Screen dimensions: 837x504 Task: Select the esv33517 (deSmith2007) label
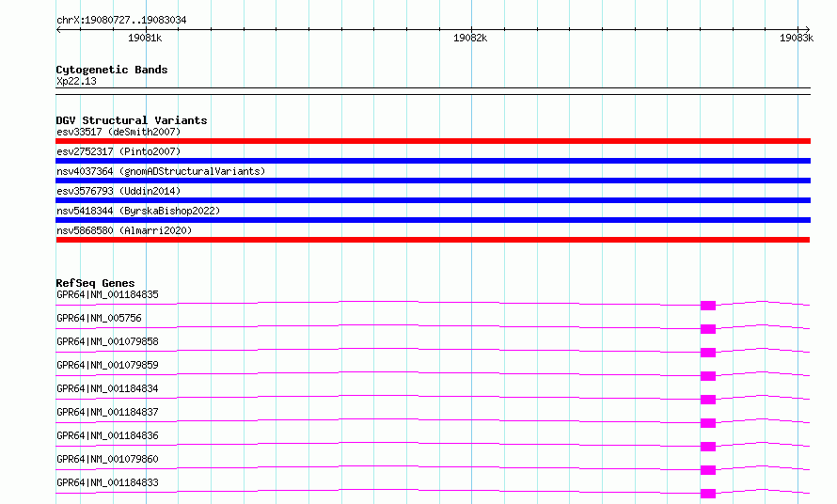tap(118, 132)
